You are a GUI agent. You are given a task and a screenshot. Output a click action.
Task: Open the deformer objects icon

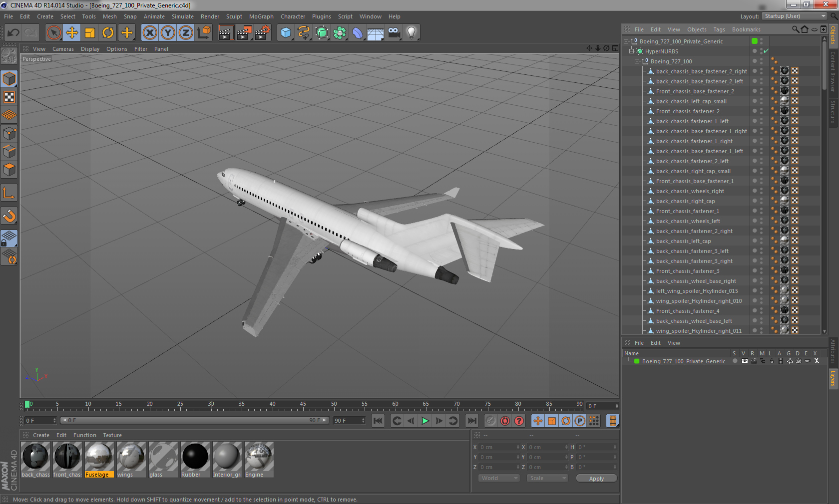(358, 33)
